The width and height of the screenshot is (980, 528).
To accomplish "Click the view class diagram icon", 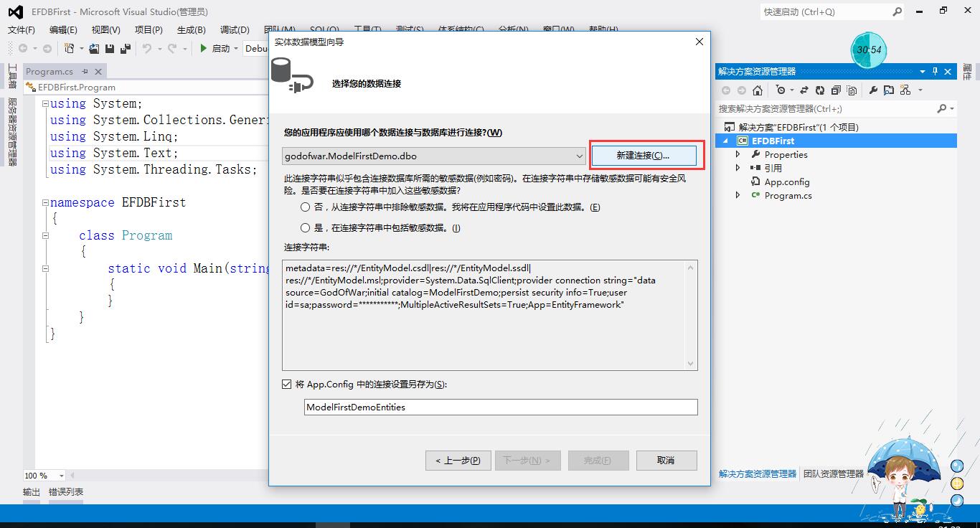I will coord(905,90).
